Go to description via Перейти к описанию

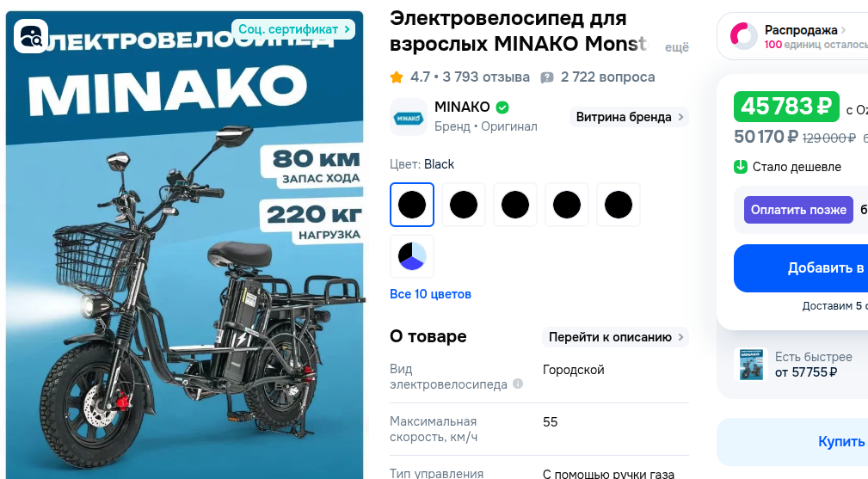coord(615,337)
